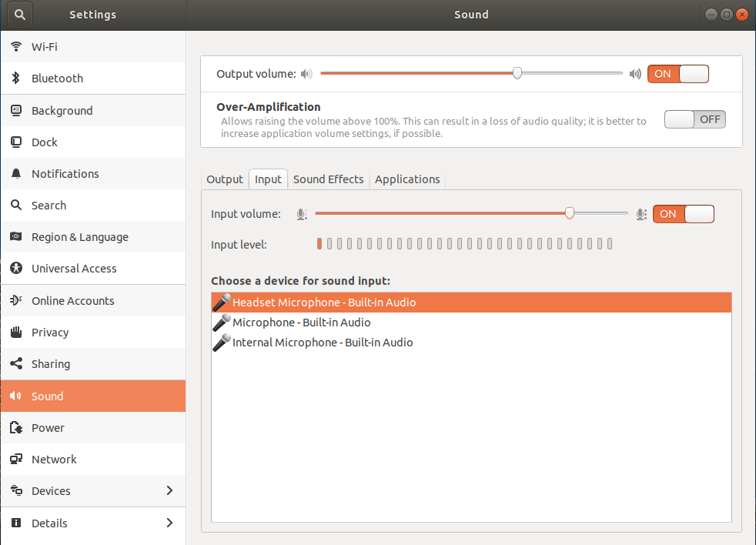Click the Universal Access icon

(16, 268)
